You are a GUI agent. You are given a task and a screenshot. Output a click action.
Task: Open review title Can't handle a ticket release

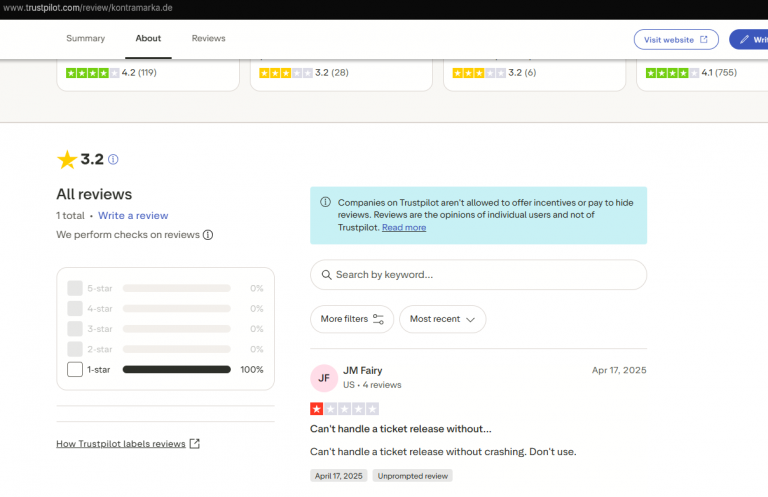[401, 429]
